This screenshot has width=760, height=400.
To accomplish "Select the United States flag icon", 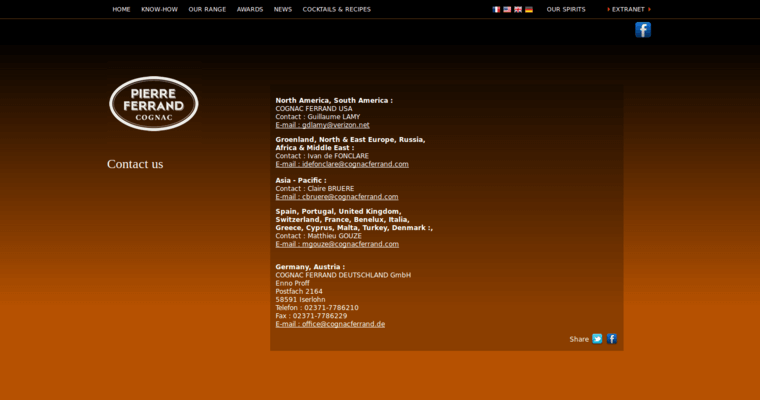I will tap(507, 9).
